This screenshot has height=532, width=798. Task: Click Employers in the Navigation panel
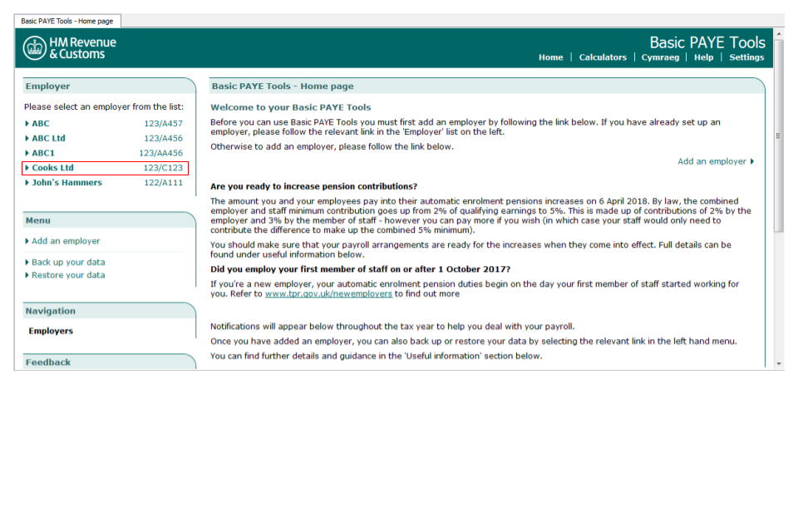[51, 331]
